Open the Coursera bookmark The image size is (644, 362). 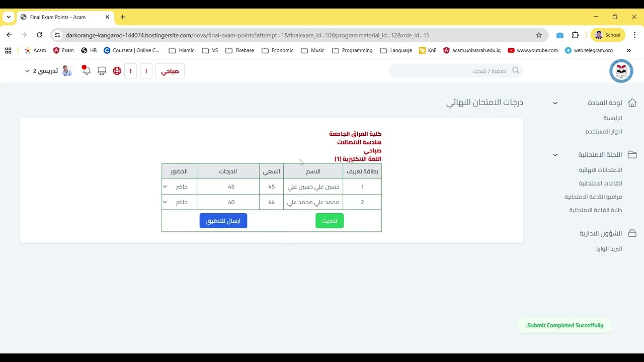[x=131, y=50]
